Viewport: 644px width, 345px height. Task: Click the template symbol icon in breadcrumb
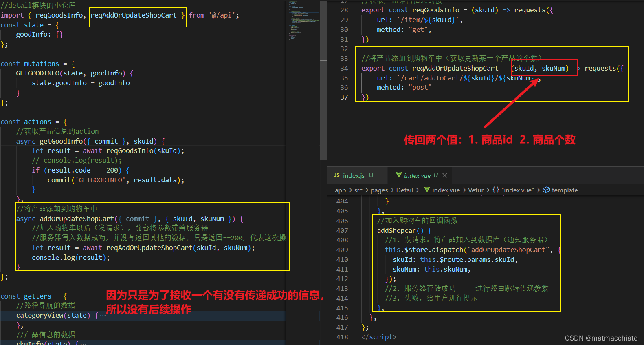pos(546,190)
